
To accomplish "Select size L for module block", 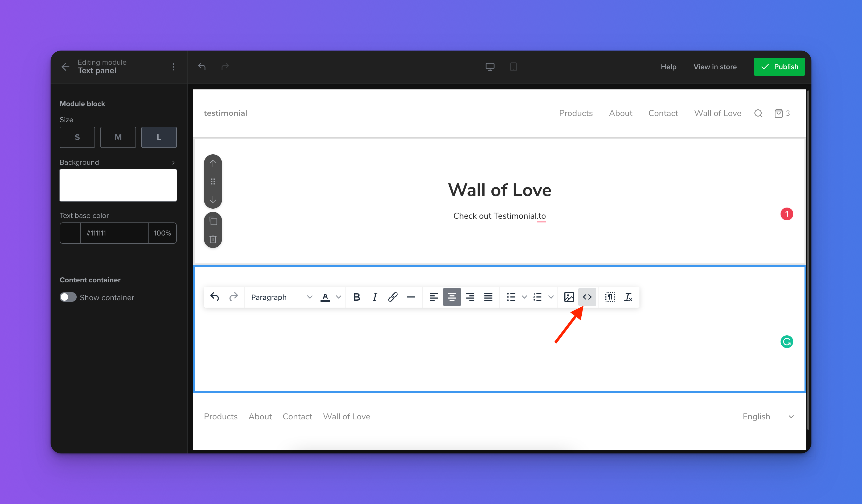I will [x=159, y=137].
